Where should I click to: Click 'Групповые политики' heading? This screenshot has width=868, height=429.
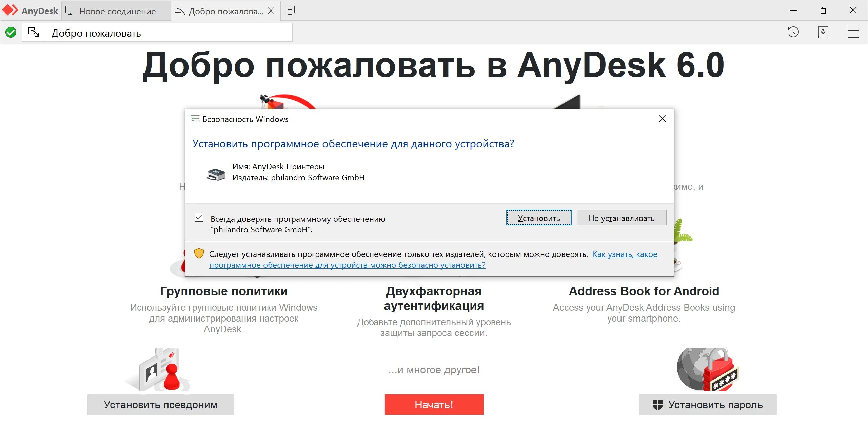224,291
